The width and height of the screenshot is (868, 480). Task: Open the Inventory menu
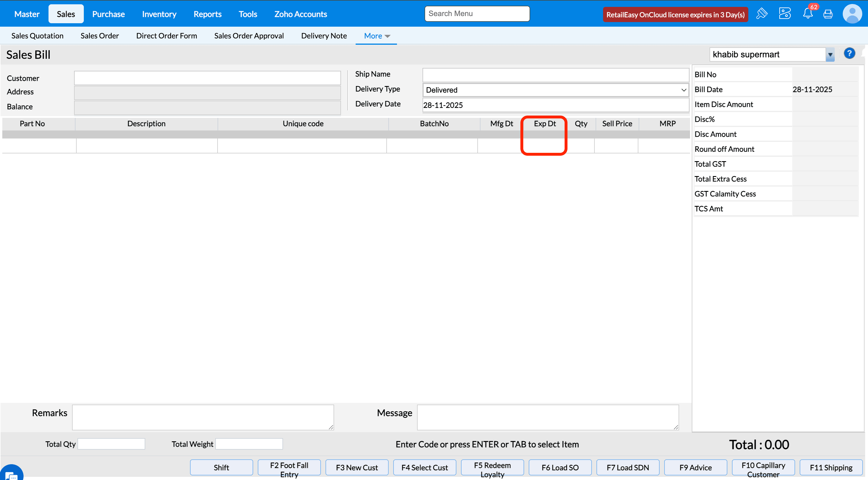tap(159, 14)
